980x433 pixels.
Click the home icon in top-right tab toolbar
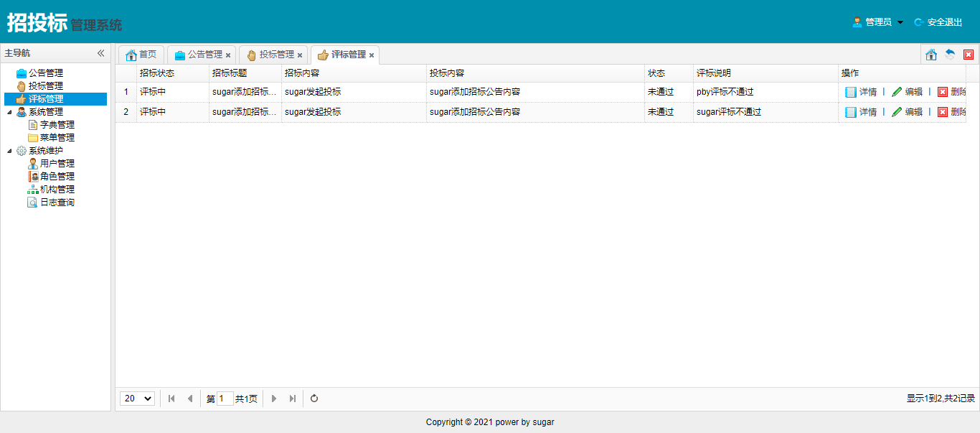coord(931,55)
